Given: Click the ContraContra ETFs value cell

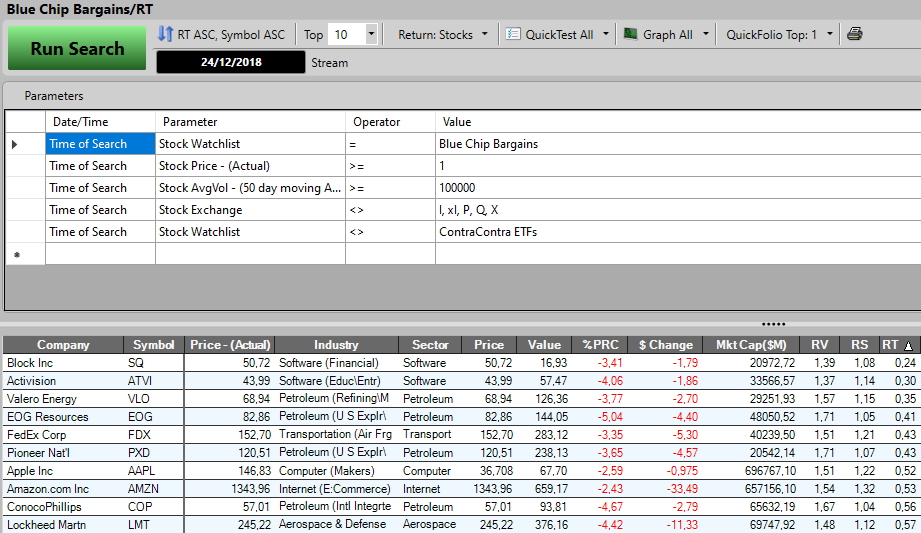Looking at the screenshot, I should tap(678, 232).
